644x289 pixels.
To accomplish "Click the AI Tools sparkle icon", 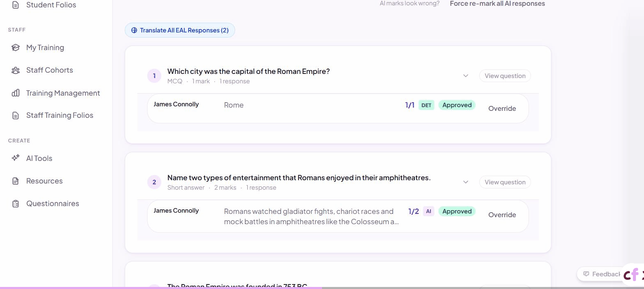I will 16,158.
